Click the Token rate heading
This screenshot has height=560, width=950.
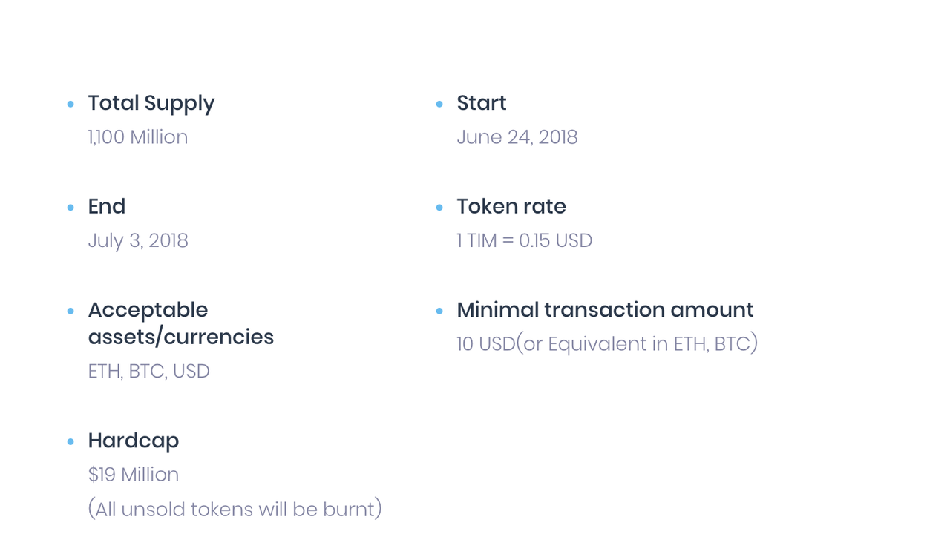pyautogui.click(x=511, y=206)
